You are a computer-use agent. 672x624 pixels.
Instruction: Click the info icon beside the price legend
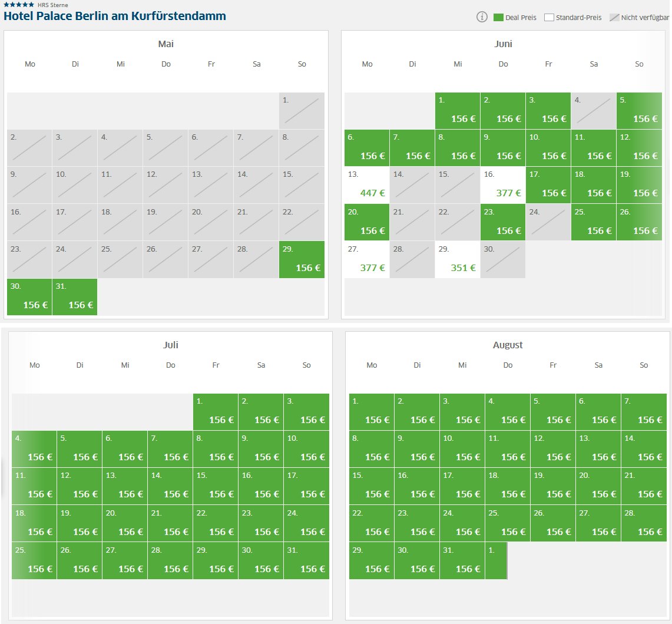click(x=482, y=17)
